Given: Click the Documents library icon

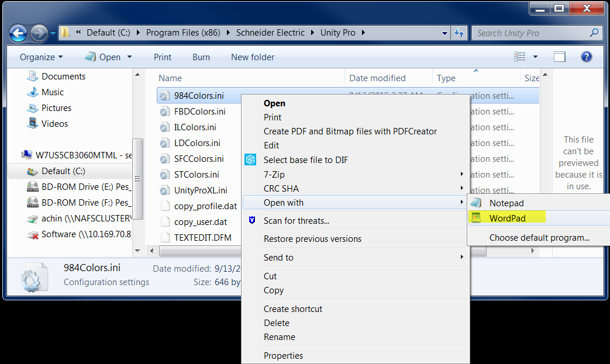Looking at the screenshot, I should [33, 76].
